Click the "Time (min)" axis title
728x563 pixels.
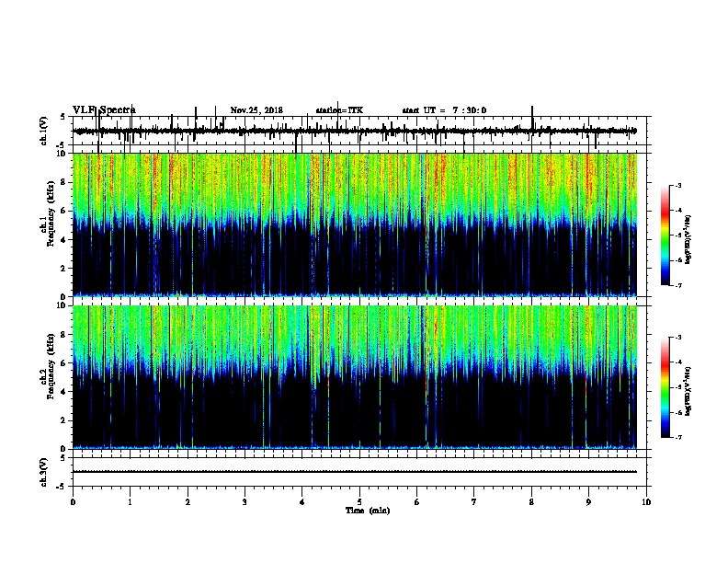[368, 511]
